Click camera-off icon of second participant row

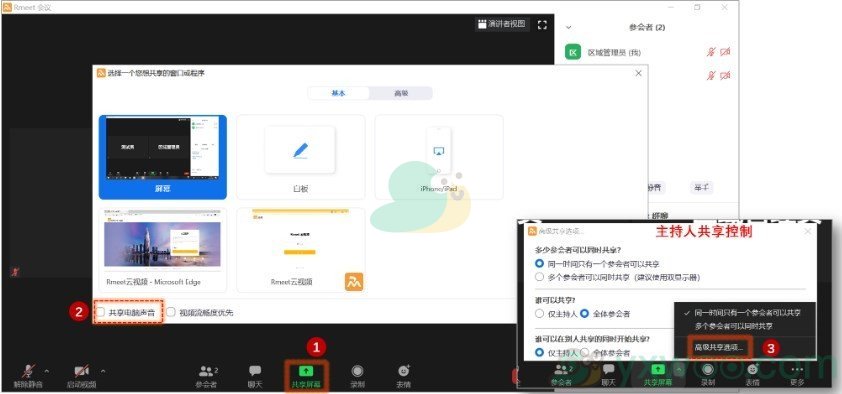coord(725,75)
